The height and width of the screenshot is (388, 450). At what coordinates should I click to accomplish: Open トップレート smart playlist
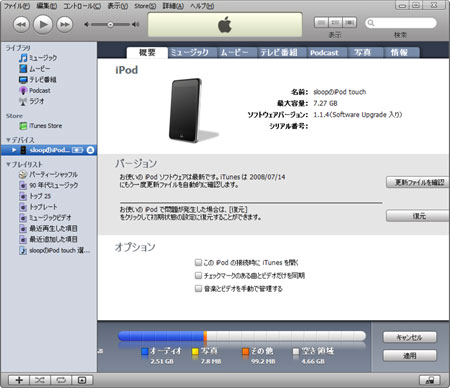[38, 207]
